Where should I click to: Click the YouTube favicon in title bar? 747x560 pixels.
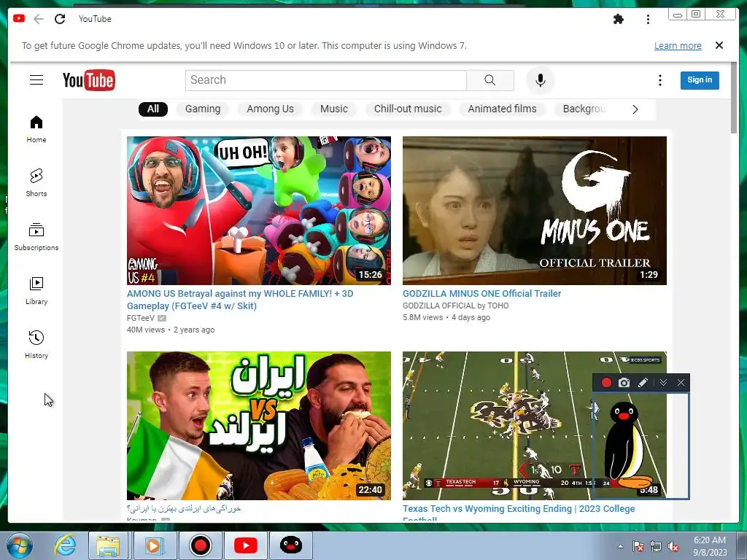19,18
